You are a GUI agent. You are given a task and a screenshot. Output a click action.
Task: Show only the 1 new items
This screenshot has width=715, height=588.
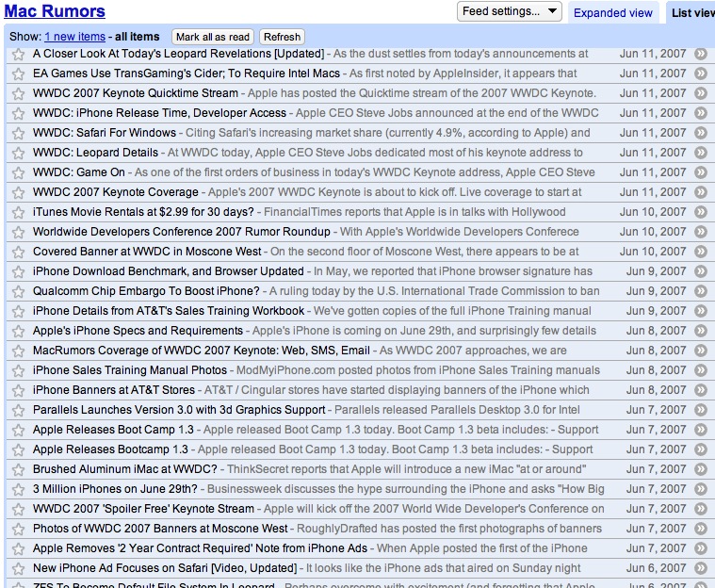tap(74, 37)
